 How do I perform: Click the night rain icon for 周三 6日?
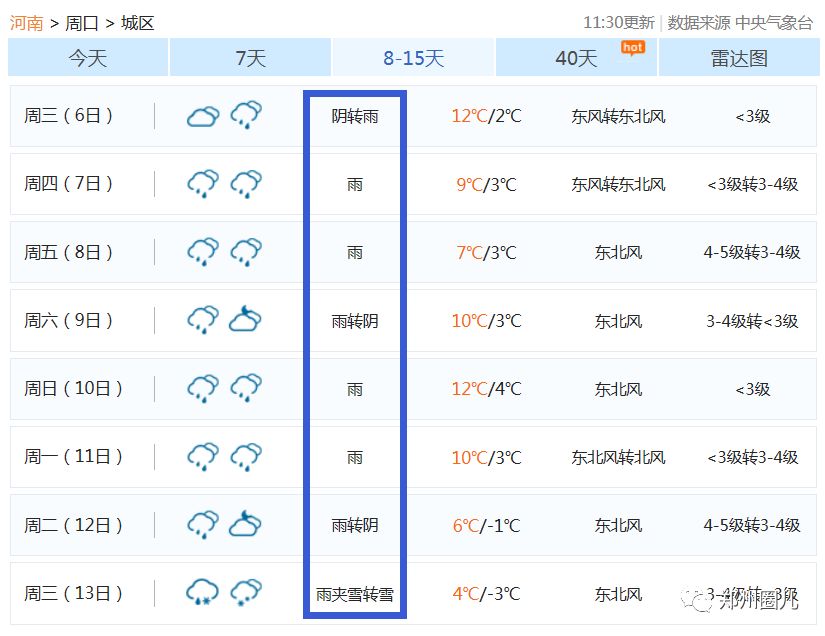coord(246,116)
